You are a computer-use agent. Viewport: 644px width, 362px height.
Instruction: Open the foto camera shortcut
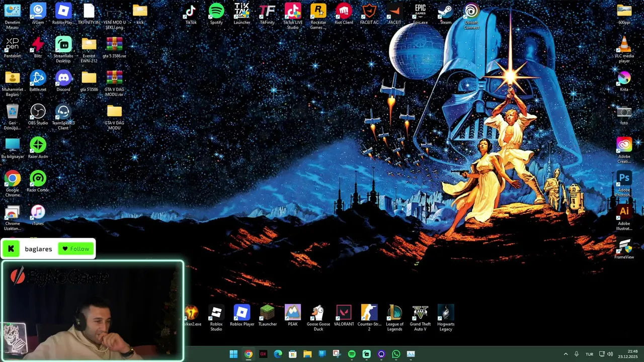624,114
